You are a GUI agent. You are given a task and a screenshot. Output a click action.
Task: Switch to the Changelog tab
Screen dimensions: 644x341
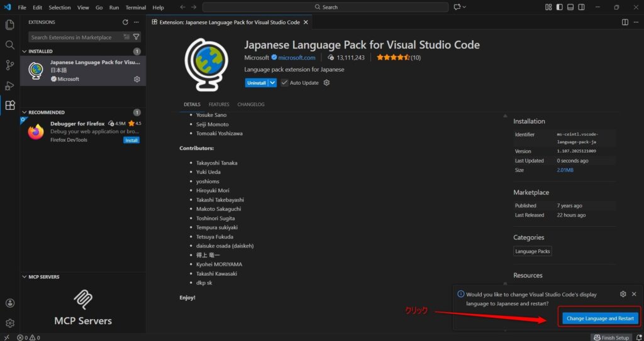(251, 104)
